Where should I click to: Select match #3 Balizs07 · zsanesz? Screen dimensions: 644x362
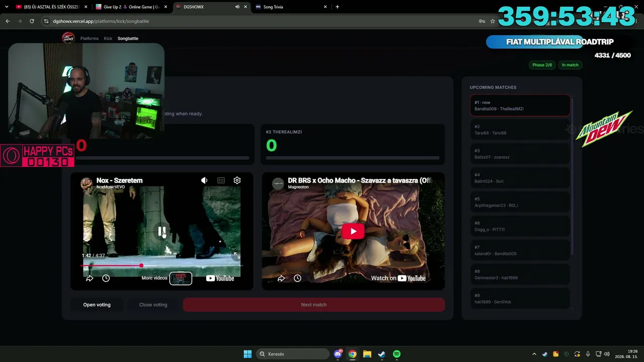click(520, 154)
